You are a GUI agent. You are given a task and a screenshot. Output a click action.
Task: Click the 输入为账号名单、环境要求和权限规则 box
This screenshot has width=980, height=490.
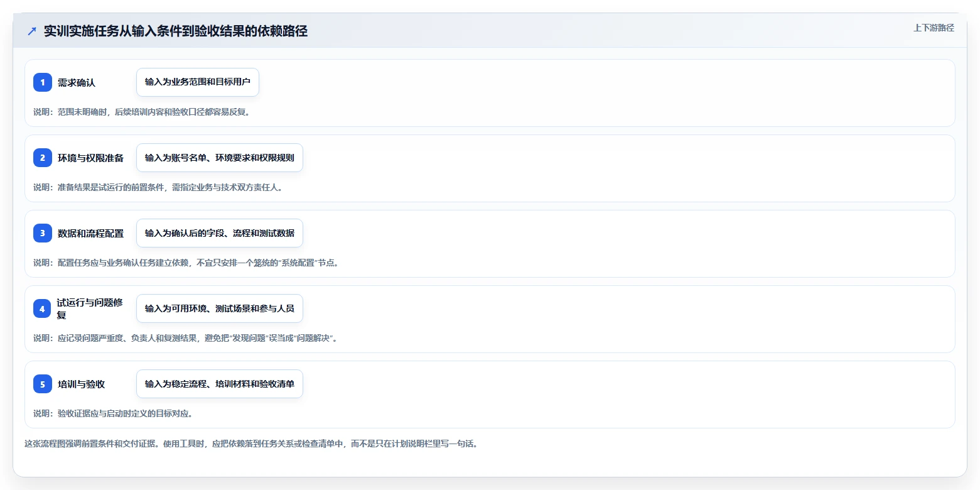(x=220, y=158)
